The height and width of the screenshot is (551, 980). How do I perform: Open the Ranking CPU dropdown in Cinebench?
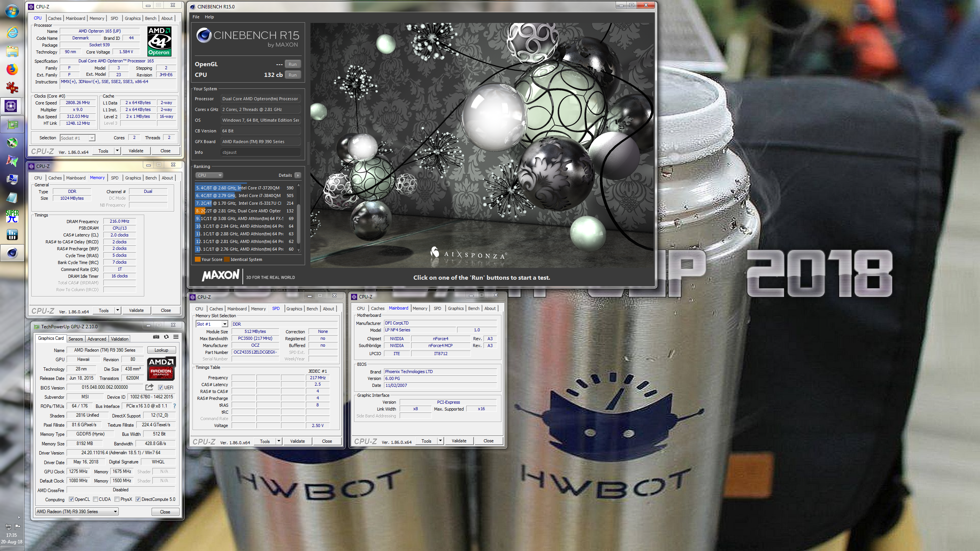click(209, 175)
